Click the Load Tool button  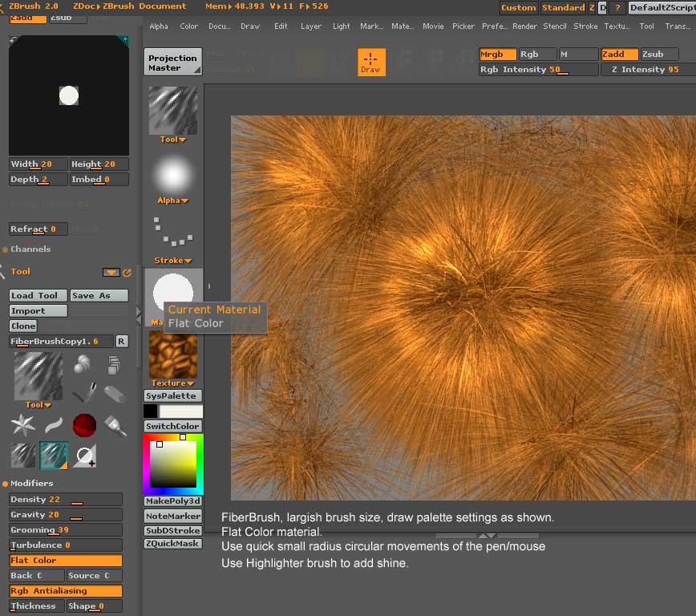38,295
